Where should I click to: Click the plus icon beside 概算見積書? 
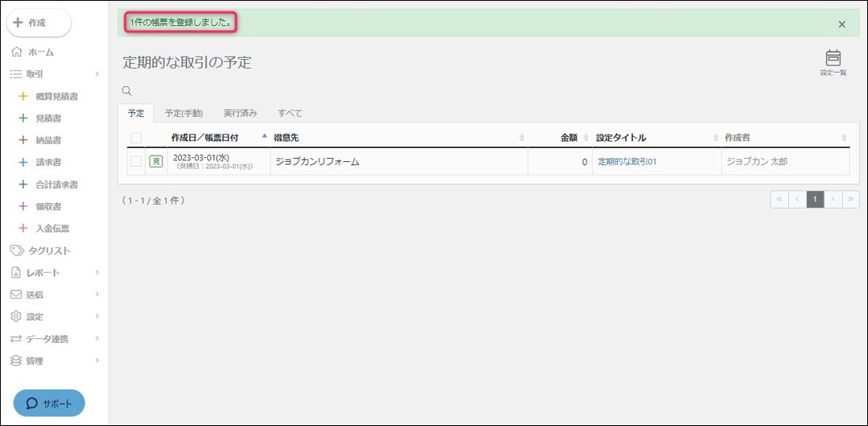[x=23, y=96]
